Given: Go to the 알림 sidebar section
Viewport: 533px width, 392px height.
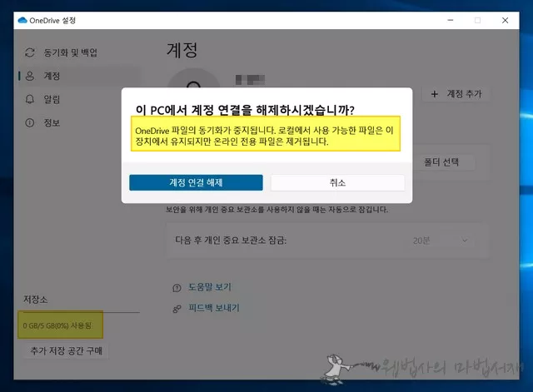Looking at the screenshot, I should [80, 99].
